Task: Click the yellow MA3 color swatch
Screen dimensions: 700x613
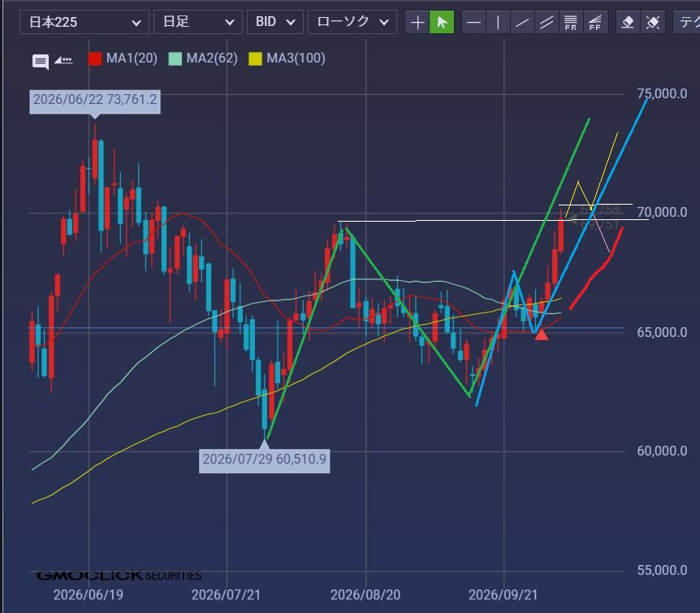Action: [255, 58]
